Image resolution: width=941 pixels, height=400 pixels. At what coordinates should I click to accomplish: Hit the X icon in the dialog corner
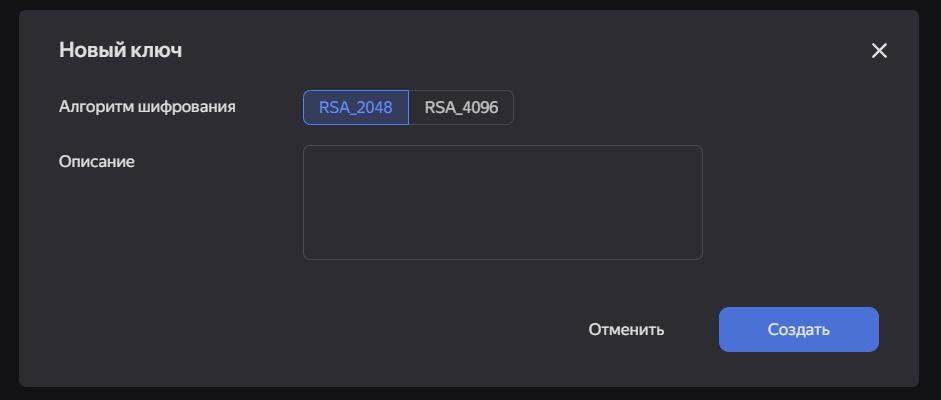pyautogui.click(x=879, y=51)
